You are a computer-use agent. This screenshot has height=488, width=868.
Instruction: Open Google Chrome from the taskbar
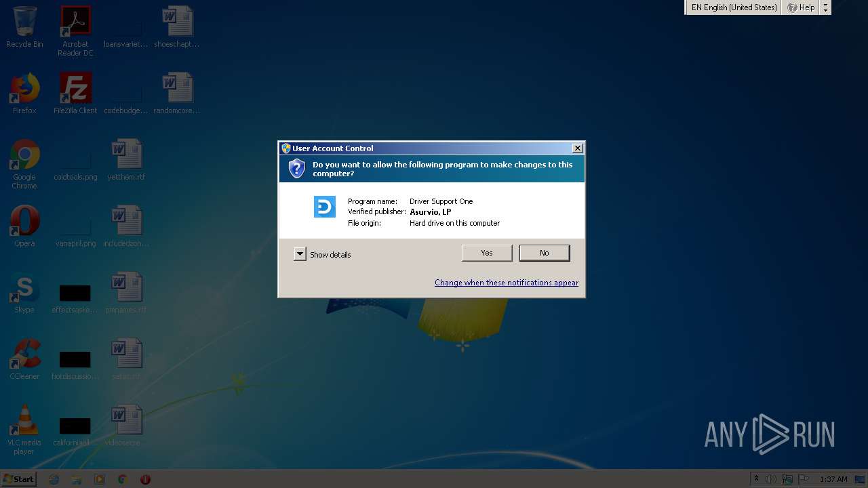123,479
